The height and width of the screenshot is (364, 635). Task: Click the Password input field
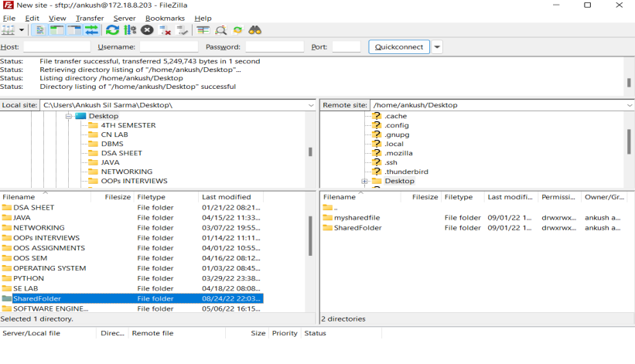[275, 47]
